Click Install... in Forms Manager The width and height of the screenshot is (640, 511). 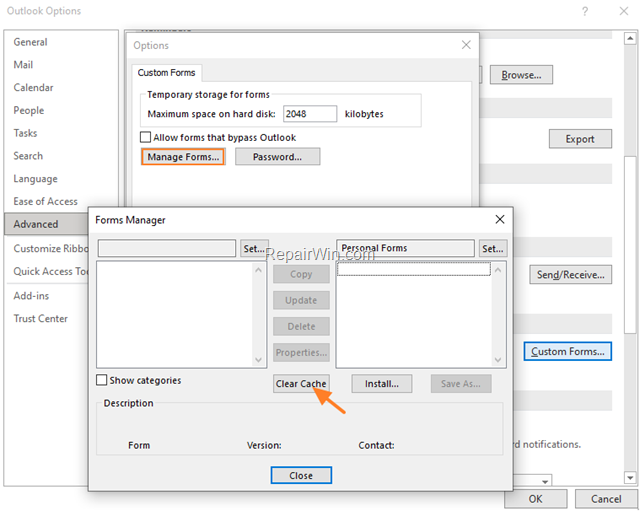tap(382, 384)
